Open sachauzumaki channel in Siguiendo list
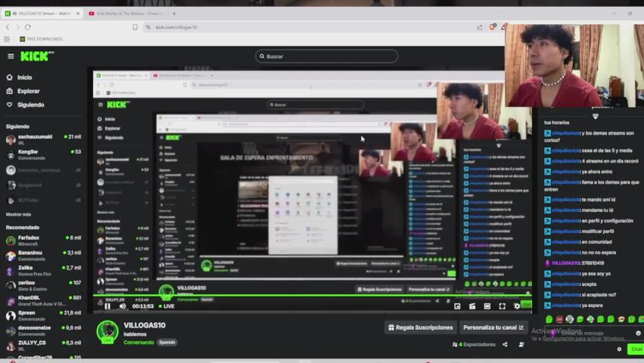This screenshot has width=644, height=363. 43,139
